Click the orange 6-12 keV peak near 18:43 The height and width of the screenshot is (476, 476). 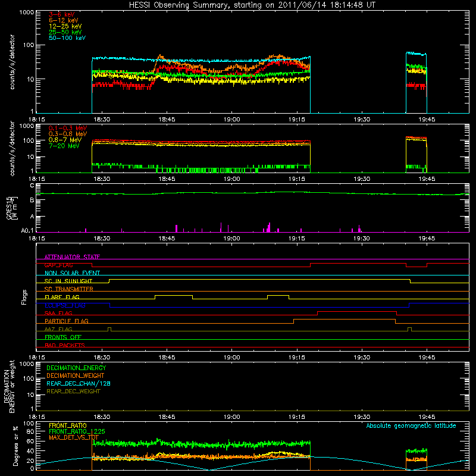pyautogui.click(x=160, y=57)
